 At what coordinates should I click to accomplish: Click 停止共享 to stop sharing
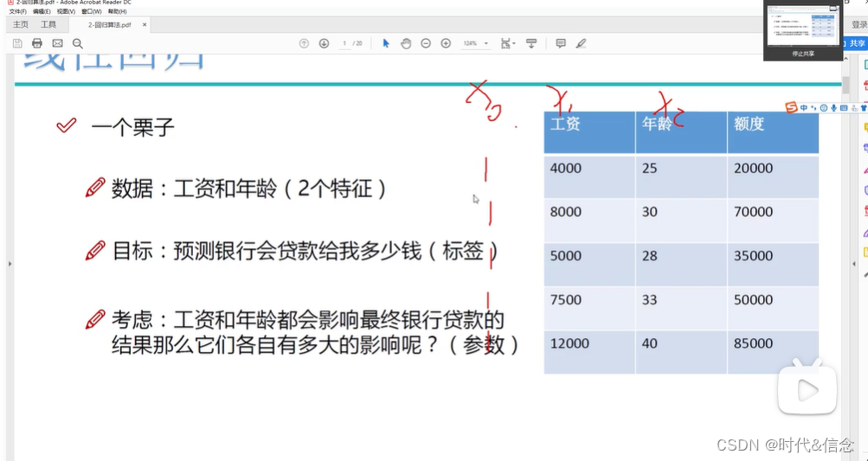(x=802, y=54)
